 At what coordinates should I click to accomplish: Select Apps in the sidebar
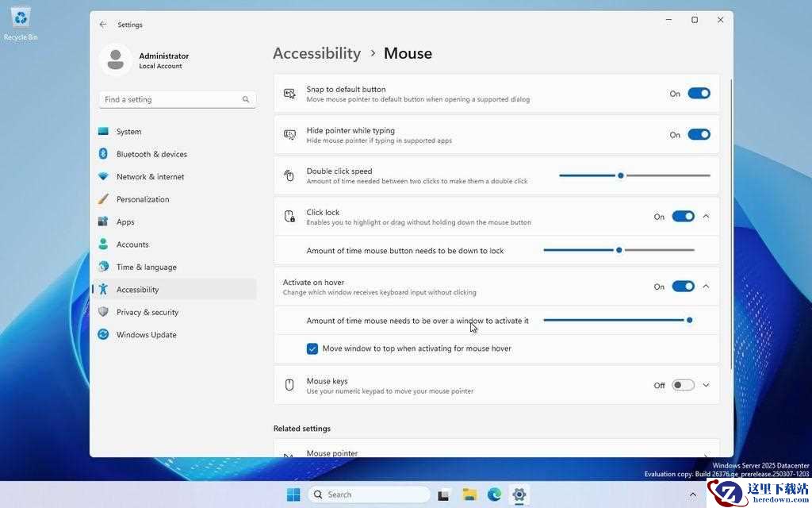(174, 222)
